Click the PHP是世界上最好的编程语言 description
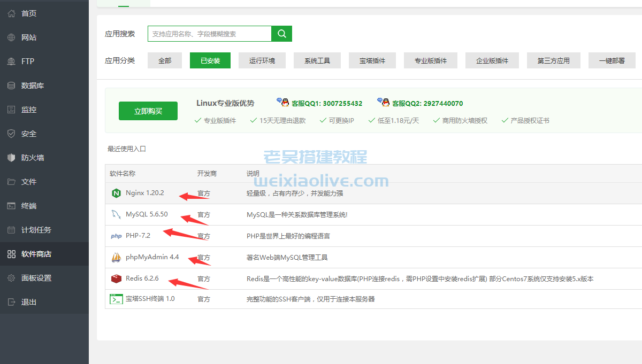Screen dimensions: 642x364 [x=288, y=236]
